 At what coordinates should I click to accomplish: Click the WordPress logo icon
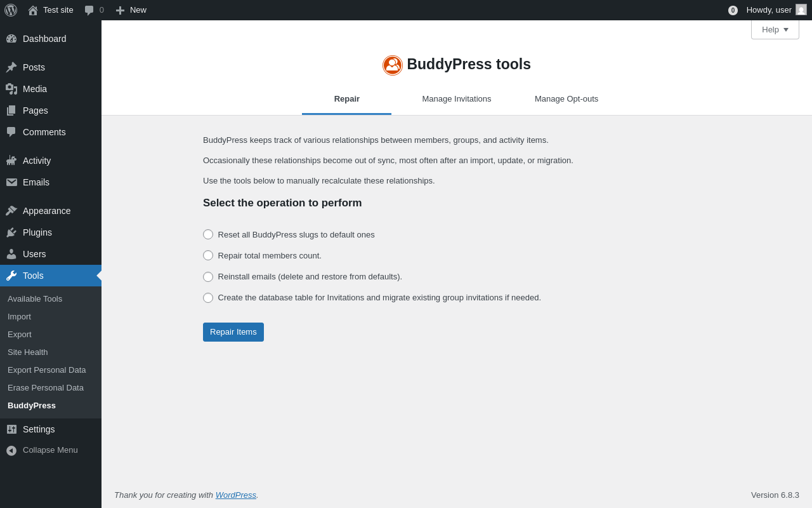(x=11, y=10)
